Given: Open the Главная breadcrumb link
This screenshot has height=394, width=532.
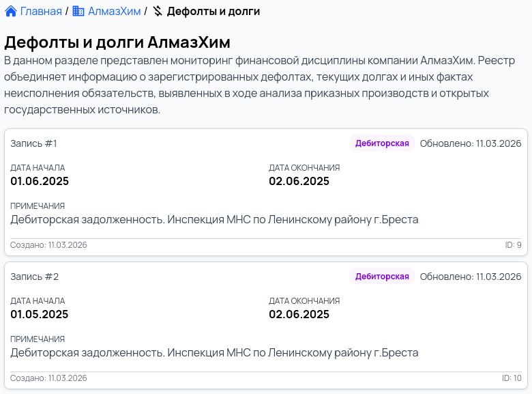Looking at the screenshot, I should click(x=41, y=12).
